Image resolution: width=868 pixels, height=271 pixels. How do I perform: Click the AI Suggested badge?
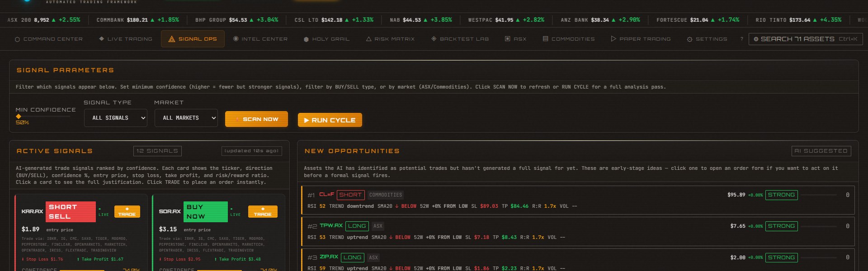(821, 151)
